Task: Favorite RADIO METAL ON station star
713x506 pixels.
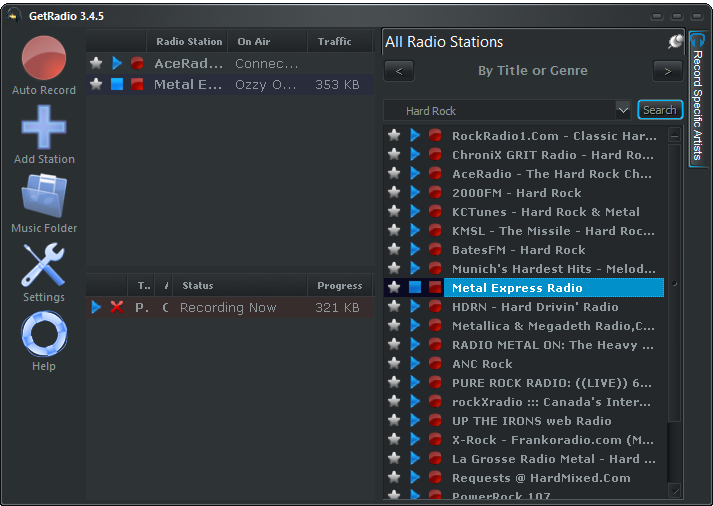Action: pos(394,345)
